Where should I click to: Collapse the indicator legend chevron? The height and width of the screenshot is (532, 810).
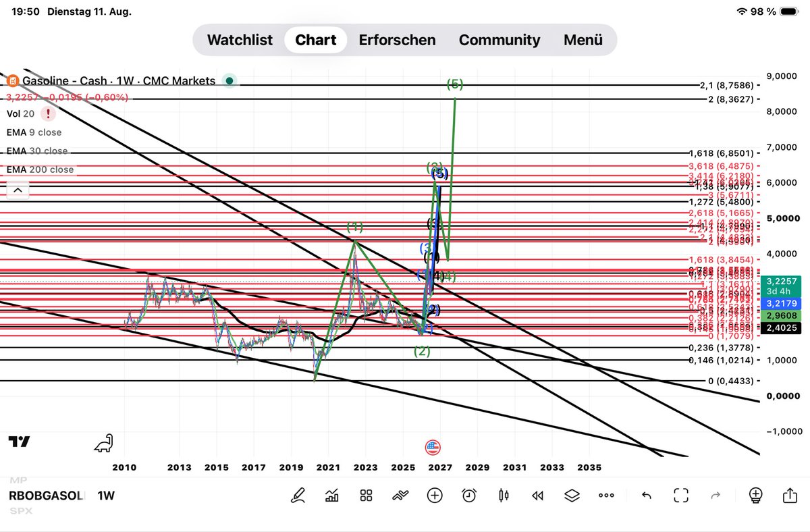click(18, 190)
